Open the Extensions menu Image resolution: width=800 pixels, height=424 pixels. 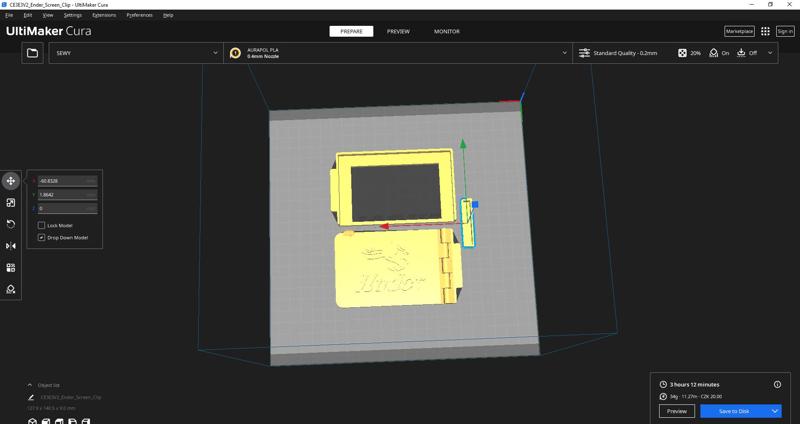pos(104,15)
